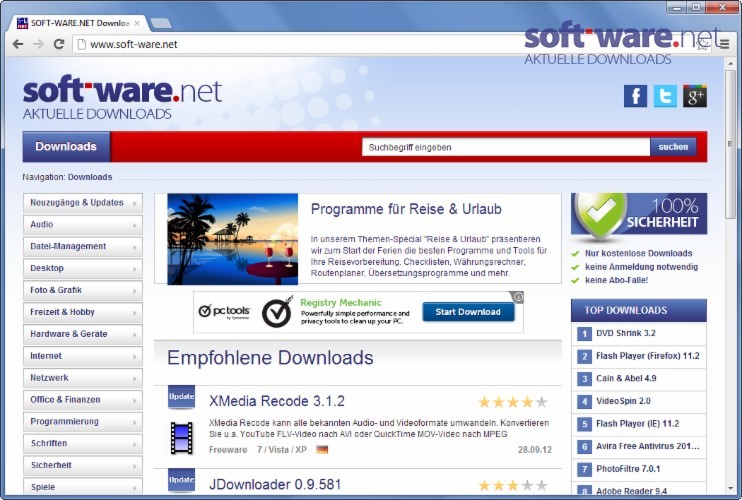Open Programmierung category

click(83, 421)
